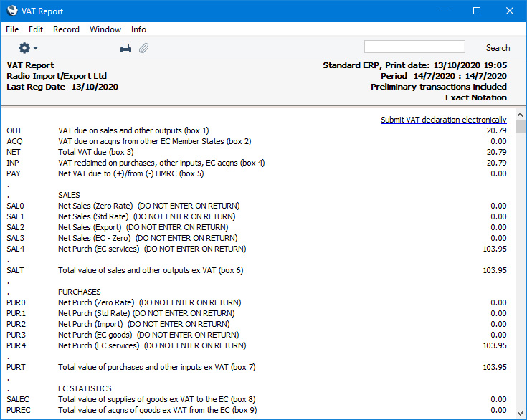Click 'Net VAT due to (+)/from (-) HMRC' row
The height and width of the screenshot is (420, 527).
[131, 173]
